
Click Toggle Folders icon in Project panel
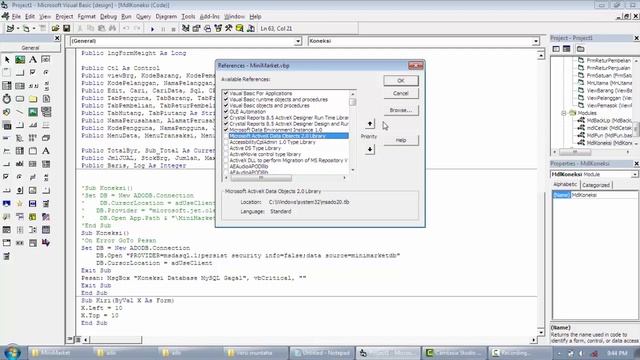(580, 49)
